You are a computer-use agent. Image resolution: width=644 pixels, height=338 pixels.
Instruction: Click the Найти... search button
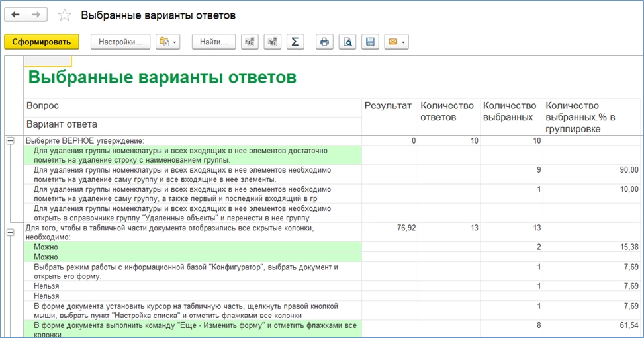214,42
